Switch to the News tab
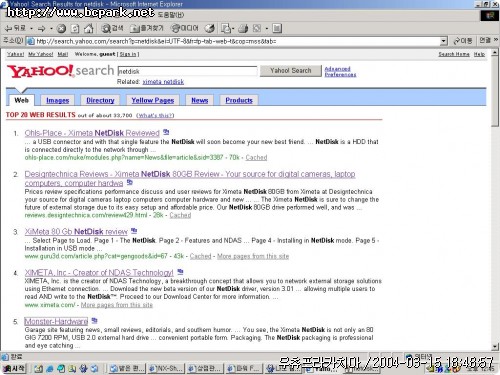 coord(200,100)
